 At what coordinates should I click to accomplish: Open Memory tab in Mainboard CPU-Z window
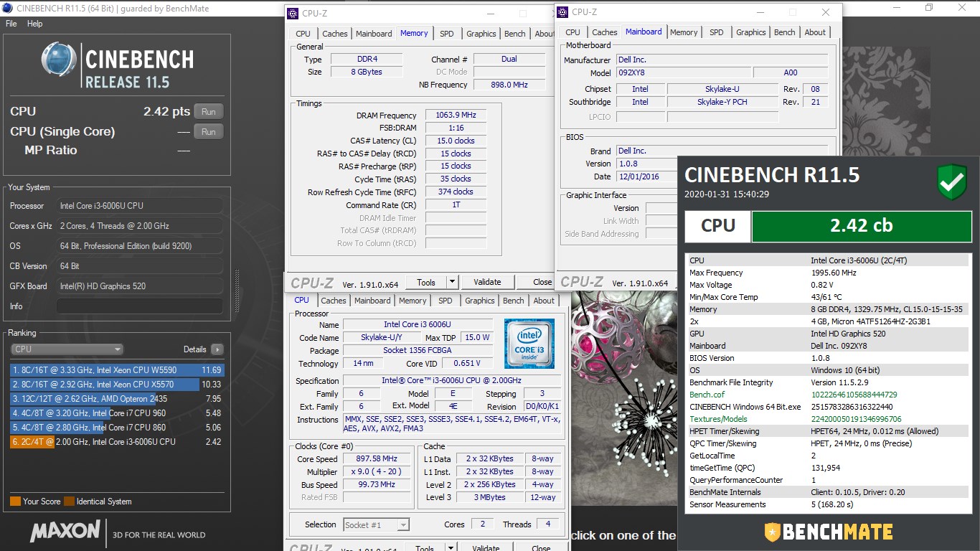point(684,32)
